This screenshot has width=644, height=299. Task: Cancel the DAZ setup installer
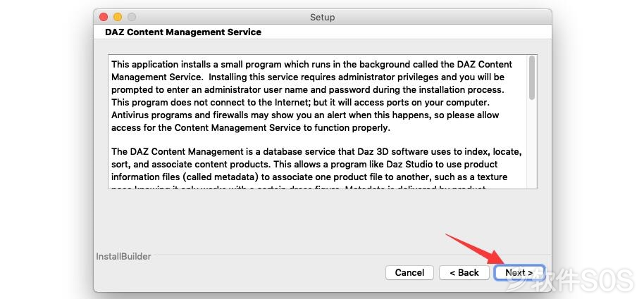(x=409, y=273)
